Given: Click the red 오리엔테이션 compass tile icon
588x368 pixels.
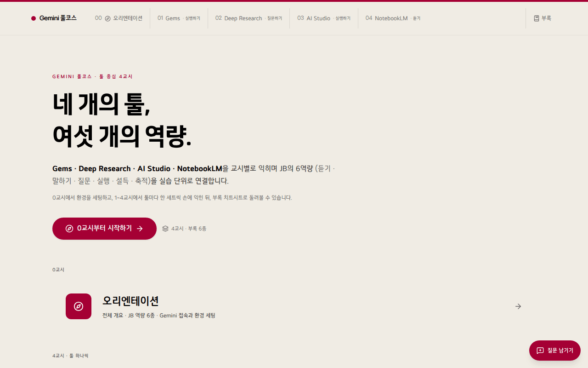Looking at the screenshot, I should pyautogui.click(x=79, y=306).
